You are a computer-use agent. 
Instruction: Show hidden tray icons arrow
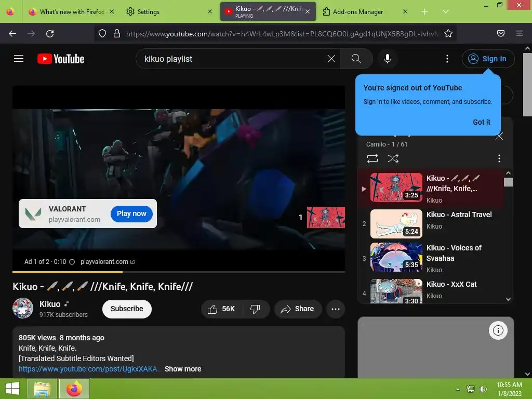[458, 389]
